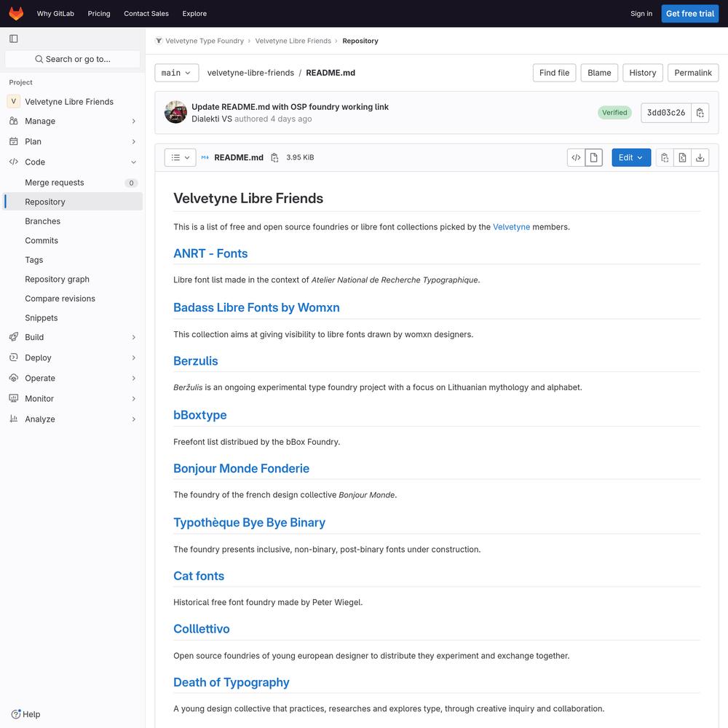
Task: Click the Deploy icon in sidebar
Action: pyautogui.click(x=14, y=357)
